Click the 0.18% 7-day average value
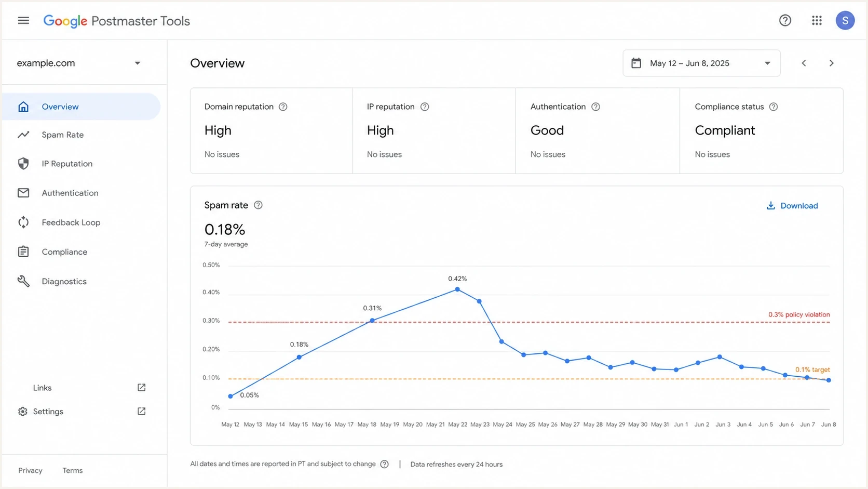 pos(225,229)
